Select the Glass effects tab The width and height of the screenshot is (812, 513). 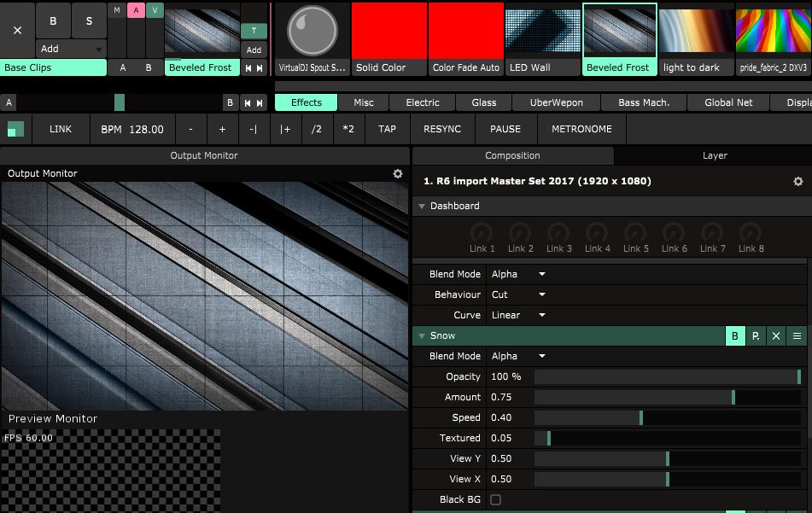coord(483,102)
